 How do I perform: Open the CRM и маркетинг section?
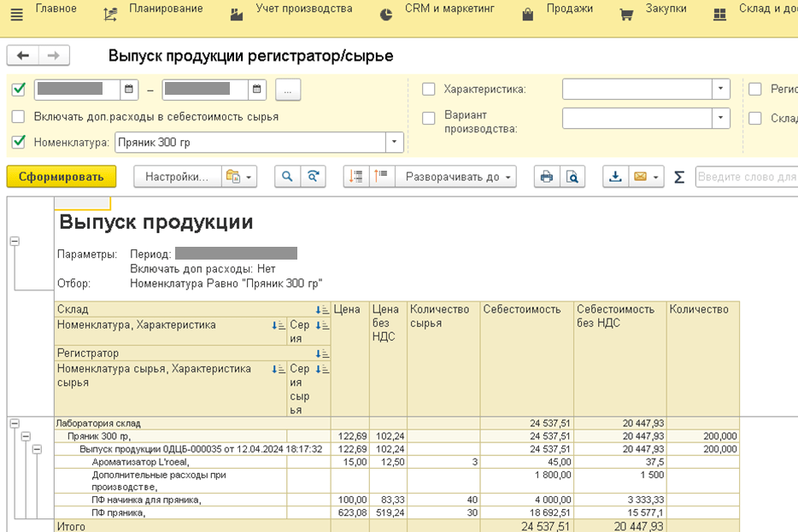click(449, 9)
